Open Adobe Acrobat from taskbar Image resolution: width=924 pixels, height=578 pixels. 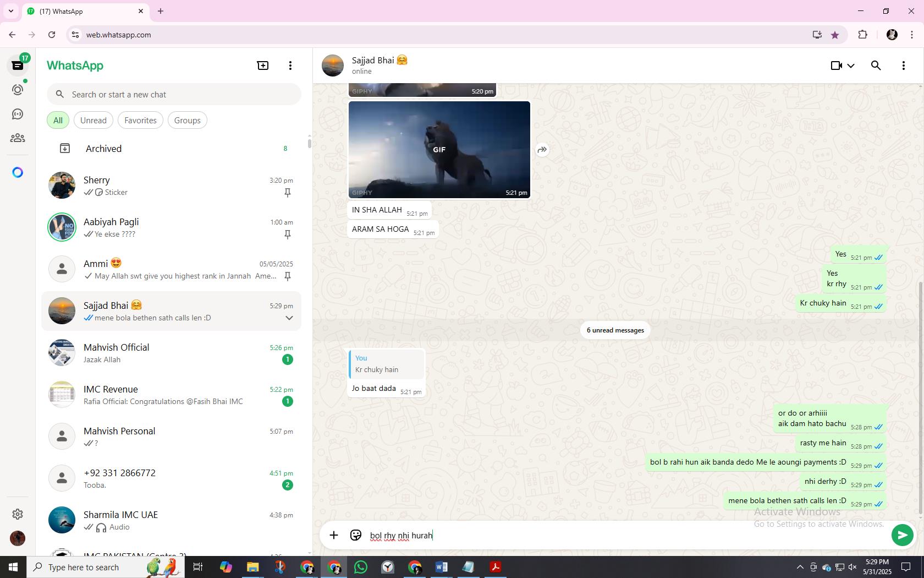pos(495,567)
